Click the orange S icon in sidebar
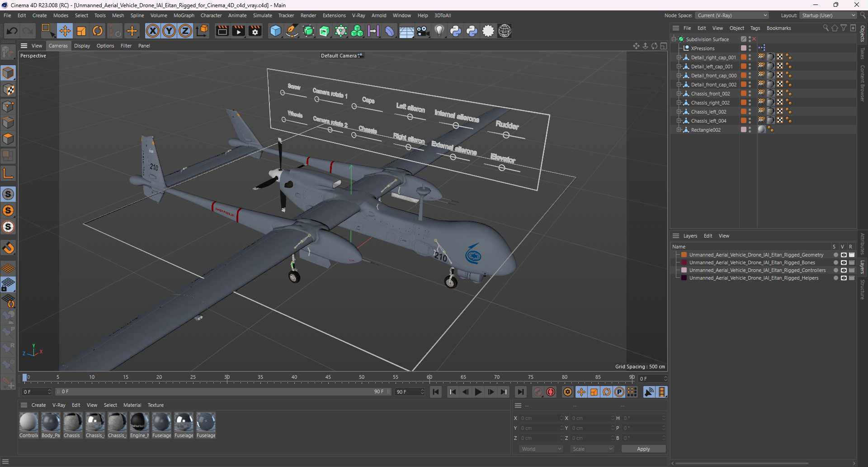Viewport: 868px width, 467px height. pyautogui.click(x=8, y=210)
